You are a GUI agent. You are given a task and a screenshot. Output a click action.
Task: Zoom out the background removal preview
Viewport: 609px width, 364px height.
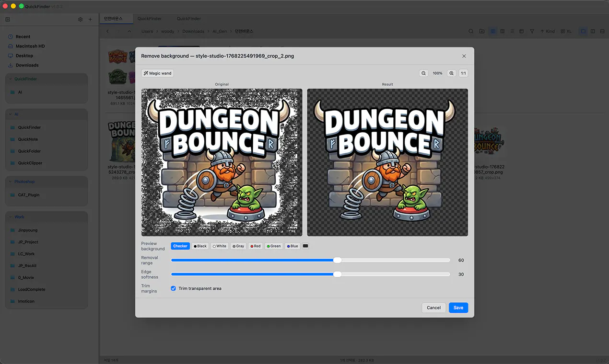[x=423, y=73]
